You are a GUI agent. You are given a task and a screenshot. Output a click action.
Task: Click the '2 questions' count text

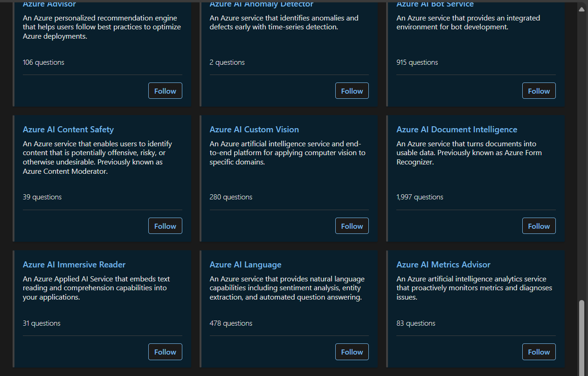pos(227,62)
